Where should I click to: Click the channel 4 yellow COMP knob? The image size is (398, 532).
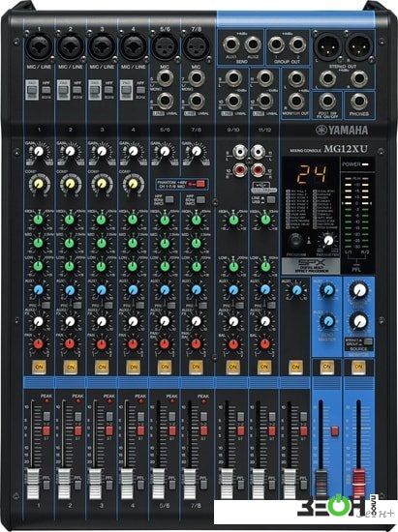[x=133, y=184]
